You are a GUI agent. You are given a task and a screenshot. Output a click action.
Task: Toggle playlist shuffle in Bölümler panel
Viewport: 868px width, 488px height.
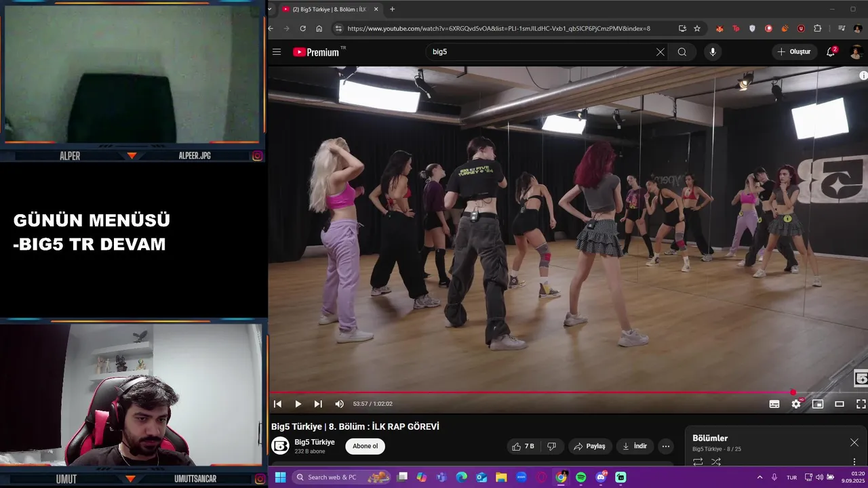coord(716,462)
